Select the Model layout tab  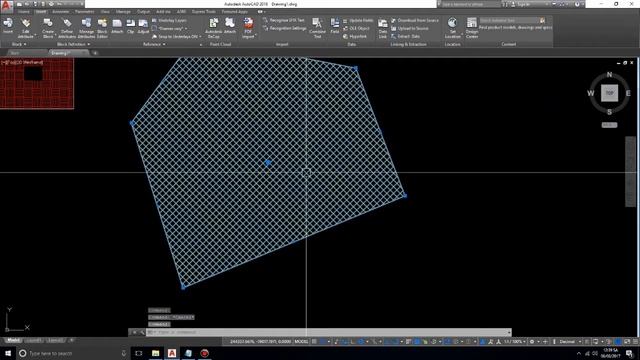click(x=13, y=340)
